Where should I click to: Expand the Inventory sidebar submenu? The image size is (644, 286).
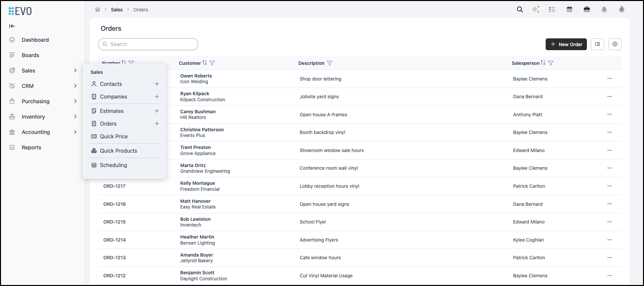point(75,117)
